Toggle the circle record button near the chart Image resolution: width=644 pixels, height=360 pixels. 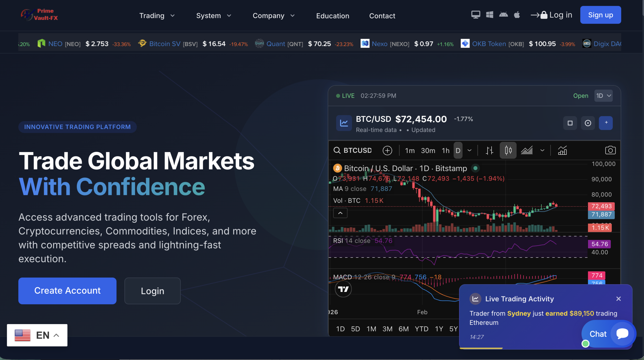[x=588, y=123]
